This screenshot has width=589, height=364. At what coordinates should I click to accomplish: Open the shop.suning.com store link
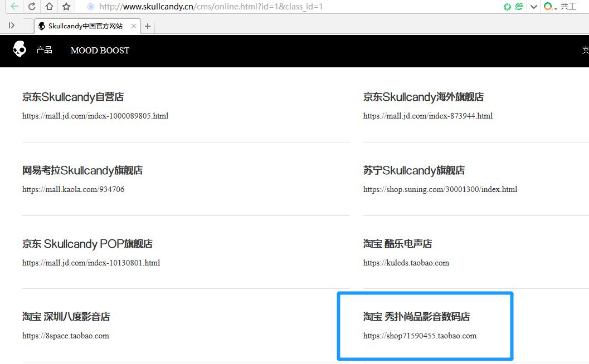coord(440,189)
